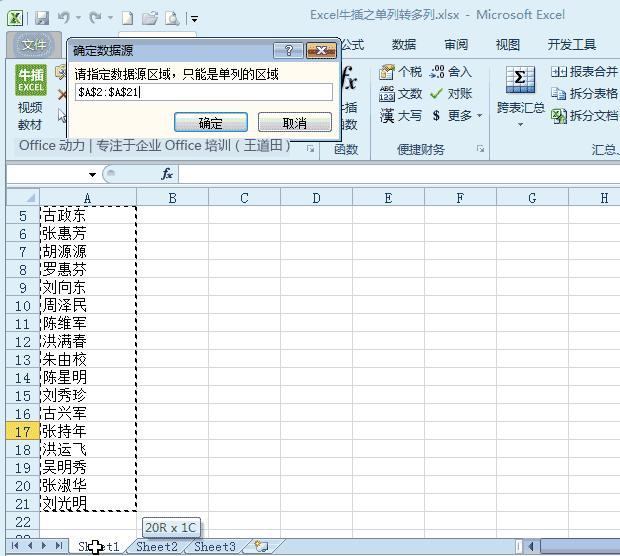This screenshot has height=556, width=620.
Task: Select the cell containing 周泽民
Action: 88,306
